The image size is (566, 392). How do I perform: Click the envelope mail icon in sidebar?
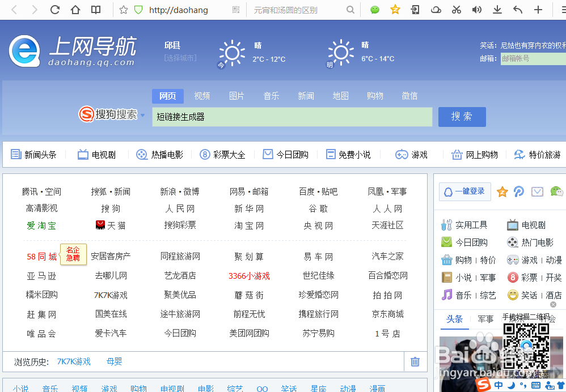537,191
